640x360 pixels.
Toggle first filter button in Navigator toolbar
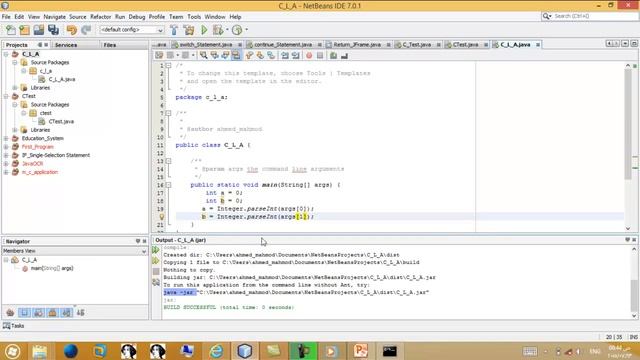[10, 313]
